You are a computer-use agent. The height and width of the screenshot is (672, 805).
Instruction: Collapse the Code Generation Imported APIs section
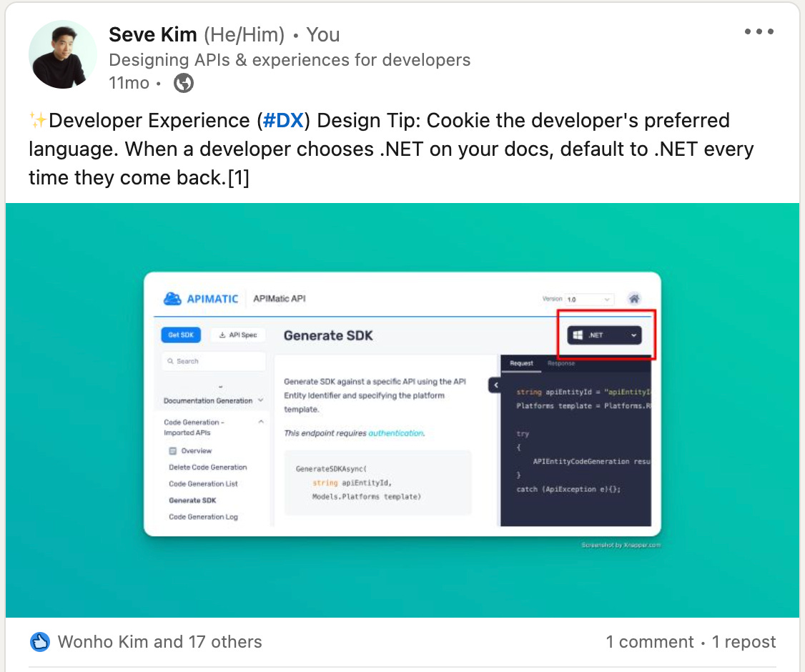click(x=260, y=422)
